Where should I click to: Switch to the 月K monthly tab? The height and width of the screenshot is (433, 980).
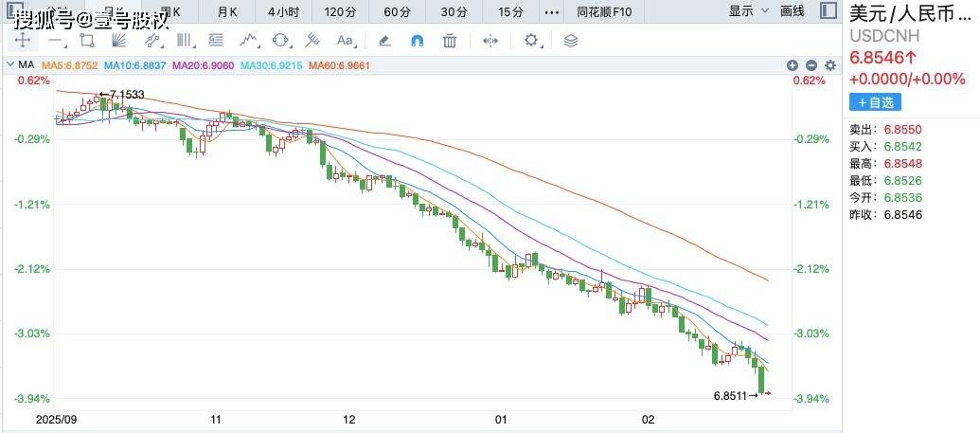tap(227, 11)
